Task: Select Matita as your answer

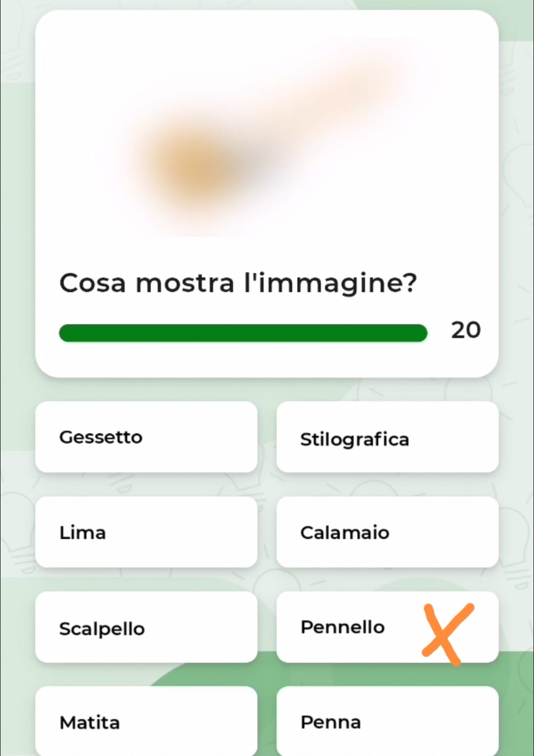Action: [146, 721]
